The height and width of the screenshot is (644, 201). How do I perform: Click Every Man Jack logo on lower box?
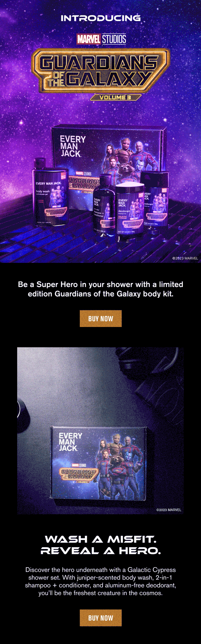click(x=70, y=442)
